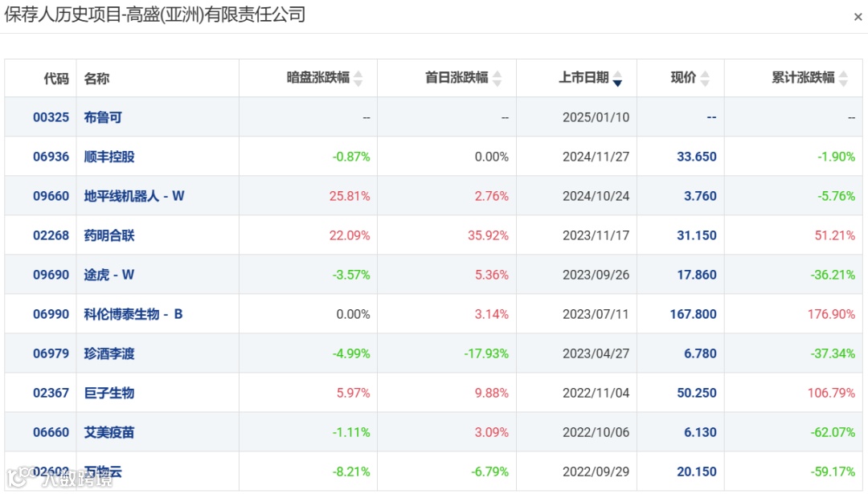Select 顺丰控股 price 33.650
The width and height of the screenshot is (868, 494).
tap(696, 157)
